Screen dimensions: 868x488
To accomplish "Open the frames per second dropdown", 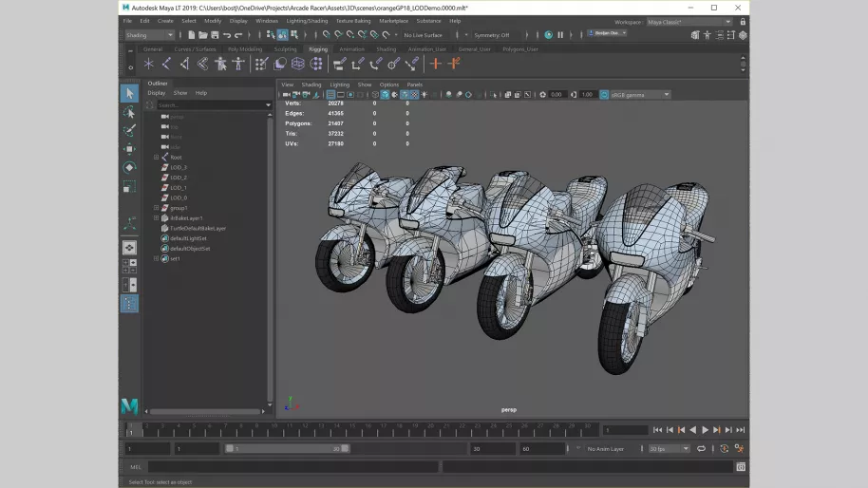I will coord(669,449).
